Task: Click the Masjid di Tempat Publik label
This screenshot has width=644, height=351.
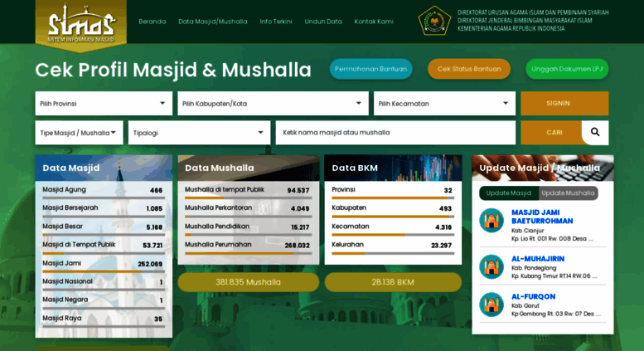Action: 79,245
